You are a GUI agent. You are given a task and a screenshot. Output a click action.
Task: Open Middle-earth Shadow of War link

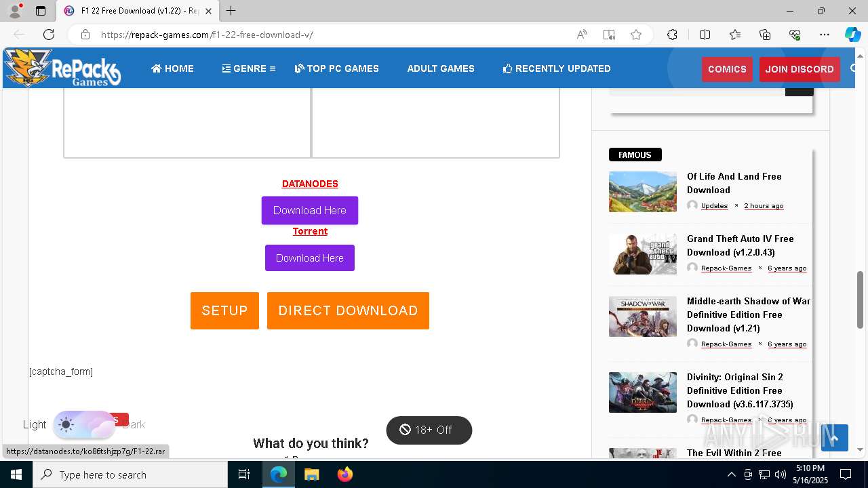749,314
